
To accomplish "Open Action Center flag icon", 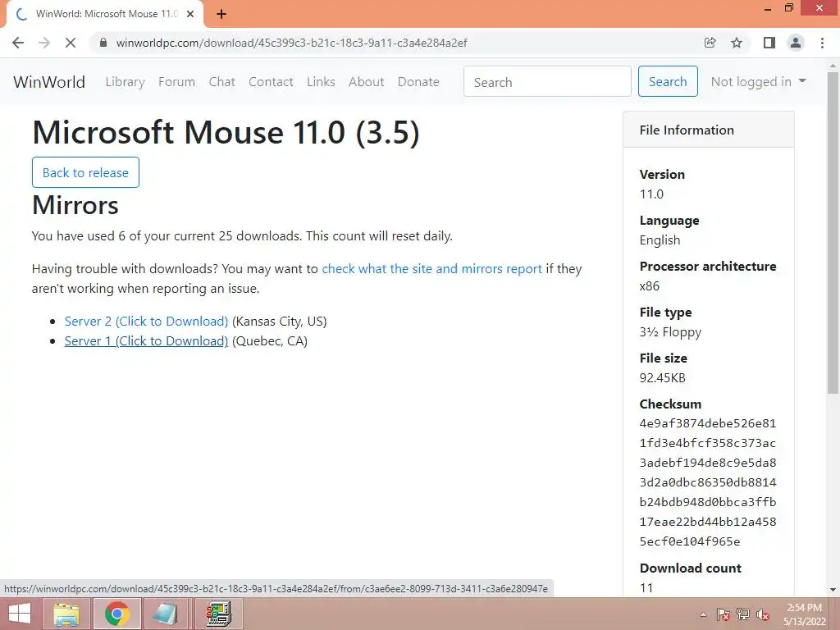I will 723,615.
